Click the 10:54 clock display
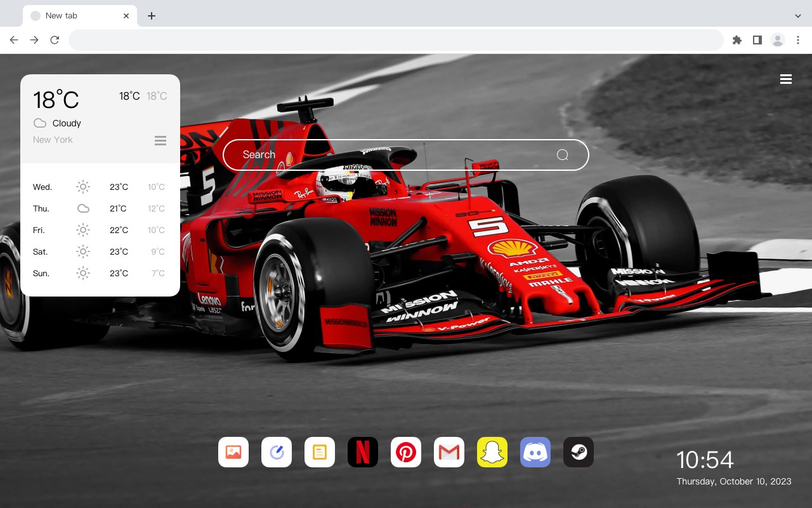This screenshot has width=812, height=508. pos(705,460)
